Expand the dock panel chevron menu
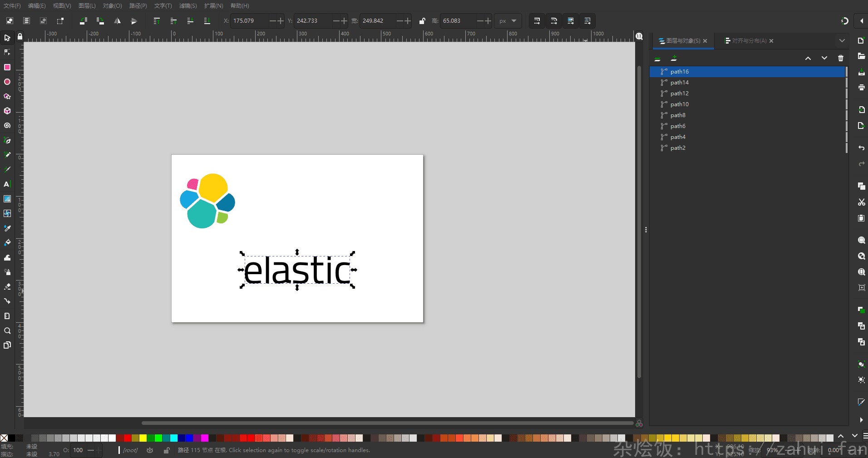Image resolution: width=868 pixels, height=458 pixels. (x=842, y=41)
